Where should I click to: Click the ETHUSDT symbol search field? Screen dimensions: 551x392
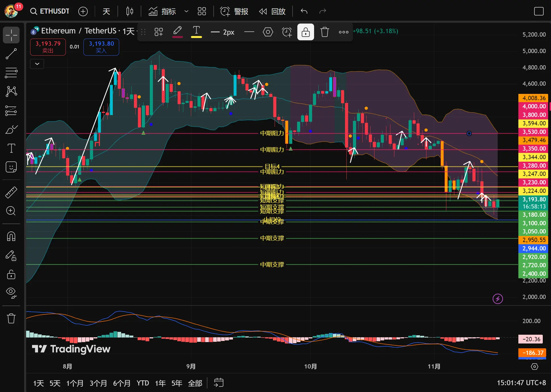[50, 11]
